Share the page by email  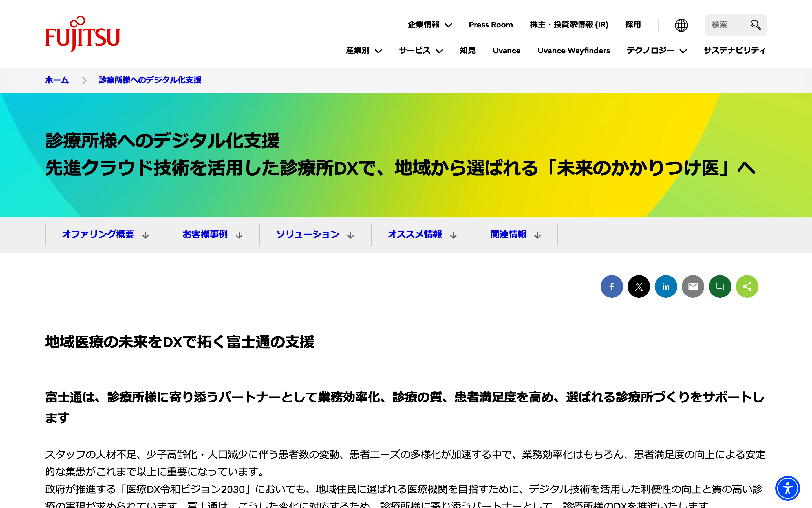click(x=693, y=286)
